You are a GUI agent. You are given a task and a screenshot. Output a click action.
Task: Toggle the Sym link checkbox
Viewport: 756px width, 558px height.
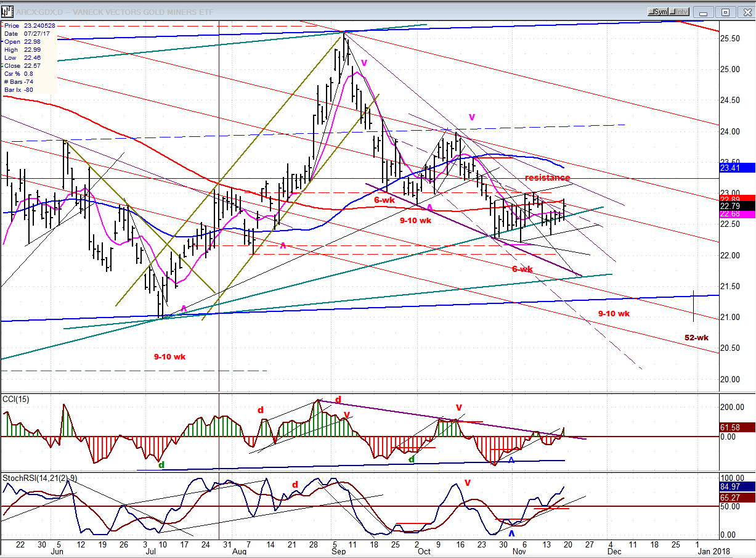(659, 12)
